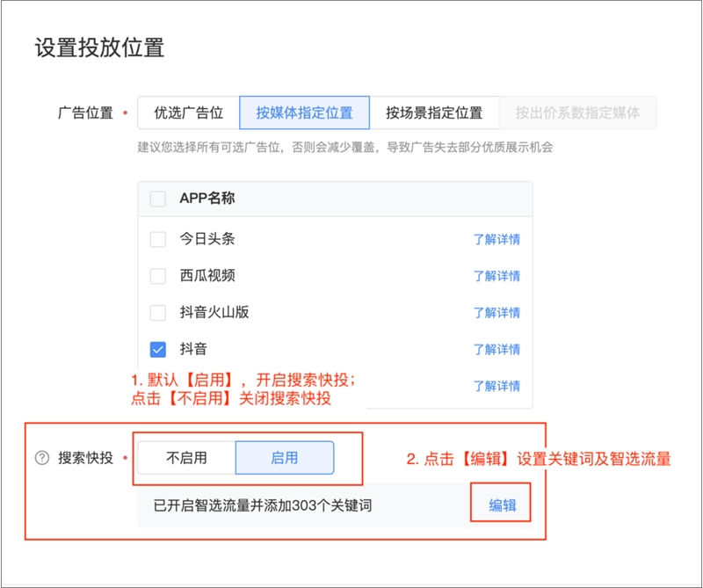Click 了解详情 in the 抖音火山版 row
Image resolution: width=703 pixels, height=588 pixels.
pyautogui.click(x=496, y=313)
